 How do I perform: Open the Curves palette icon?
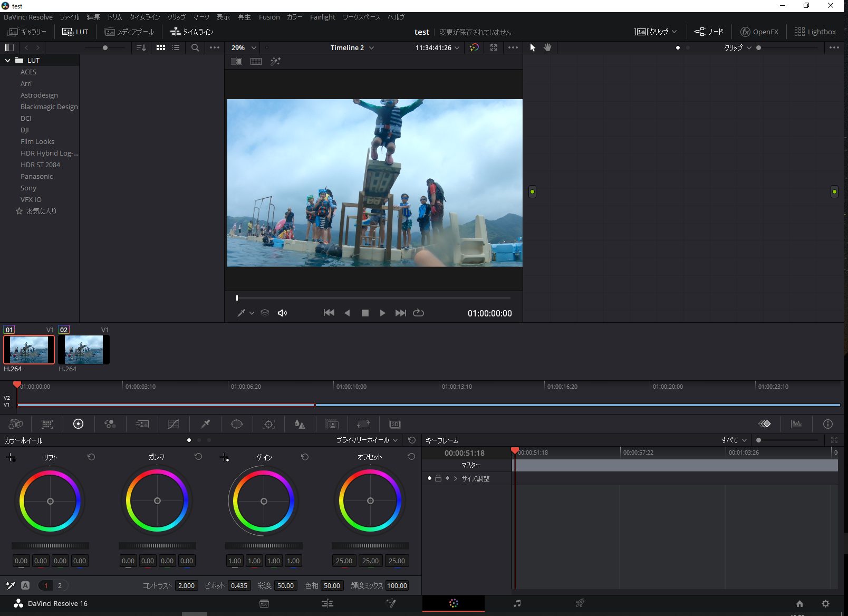[x=174, y=424]
